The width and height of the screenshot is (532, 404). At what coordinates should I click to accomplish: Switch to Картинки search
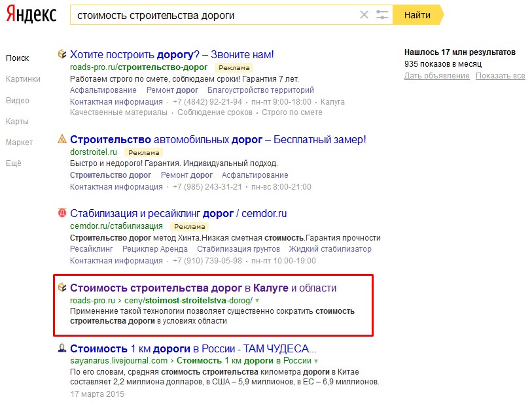click(x=23, y=79)
